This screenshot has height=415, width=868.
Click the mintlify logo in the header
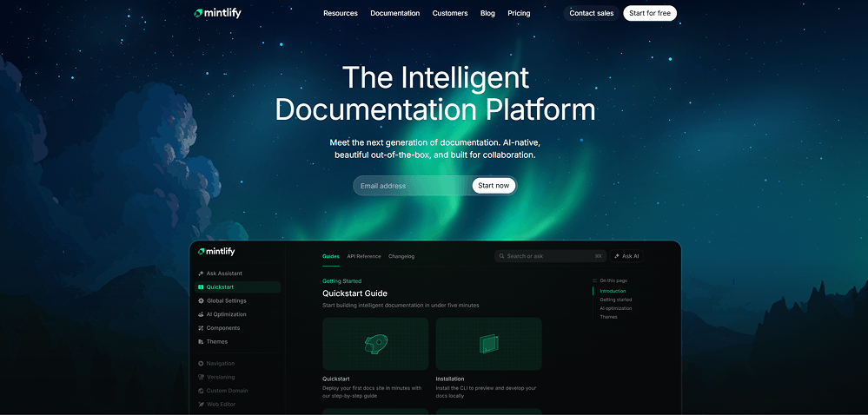point(217,13)
